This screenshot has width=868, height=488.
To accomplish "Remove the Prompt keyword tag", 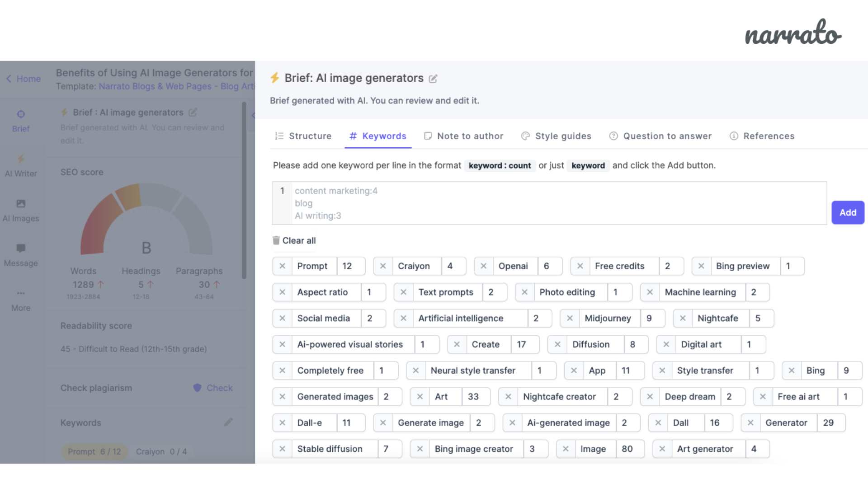I will [x=282, y=266].
